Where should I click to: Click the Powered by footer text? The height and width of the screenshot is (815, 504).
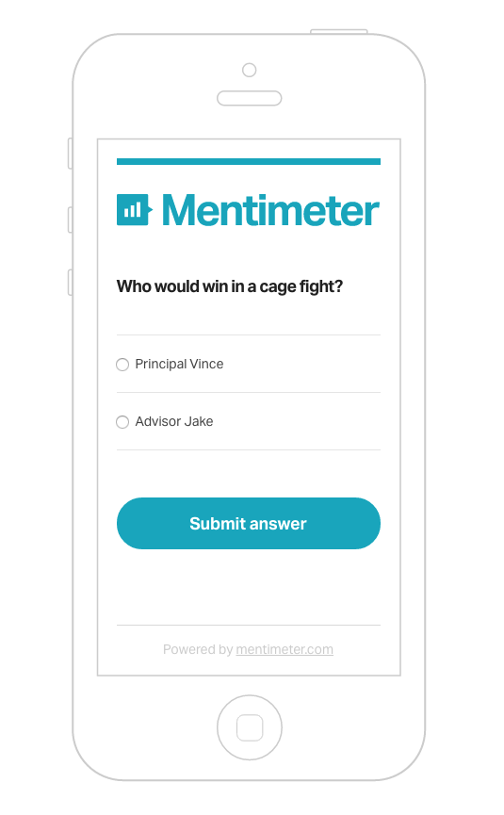point(198,649)
